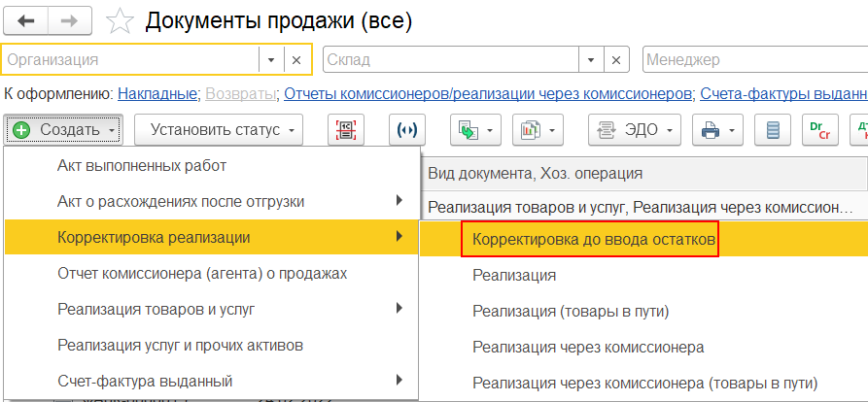Viewport: 868px width, 402px height.
Task: Open the create-based-on icon dropdown
Action: 476,129
